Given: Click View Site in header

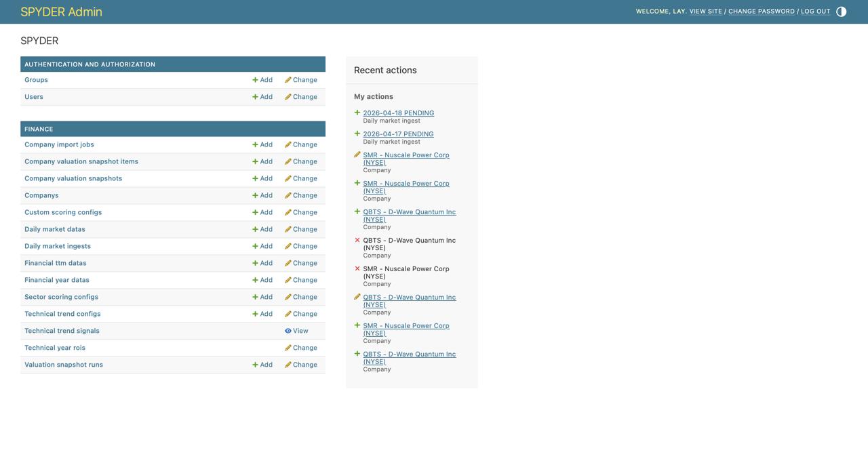Looking at the screenshot, I should (705, 12).
